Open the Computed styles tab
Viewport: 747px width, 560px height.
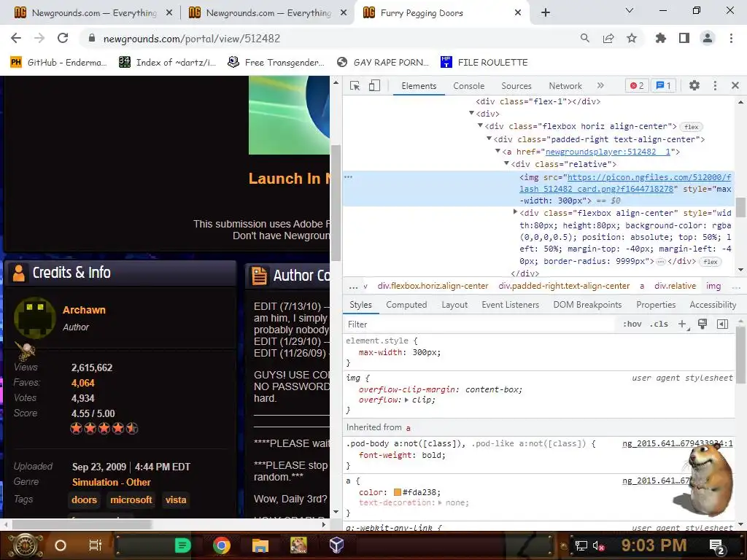[406, 305]
